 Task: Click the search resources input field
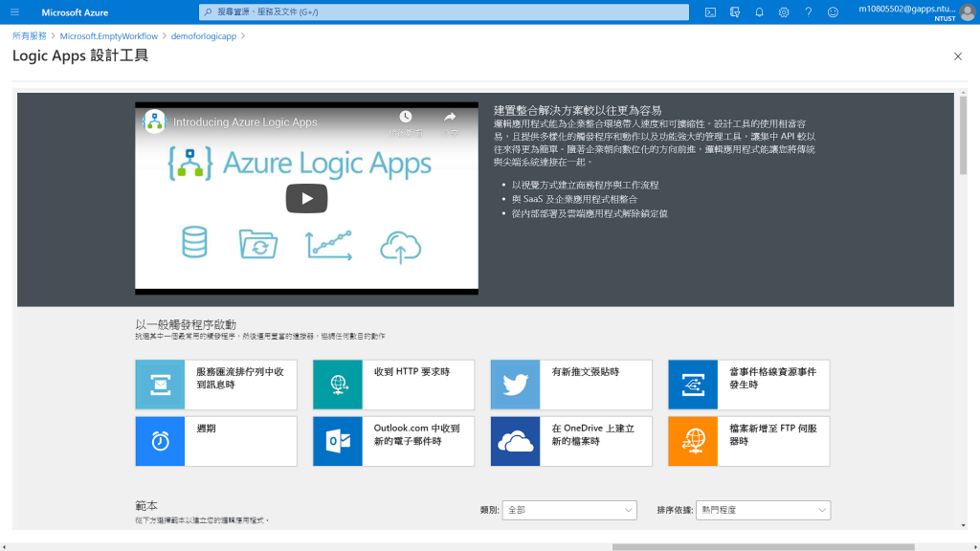(x=444, y=11)
